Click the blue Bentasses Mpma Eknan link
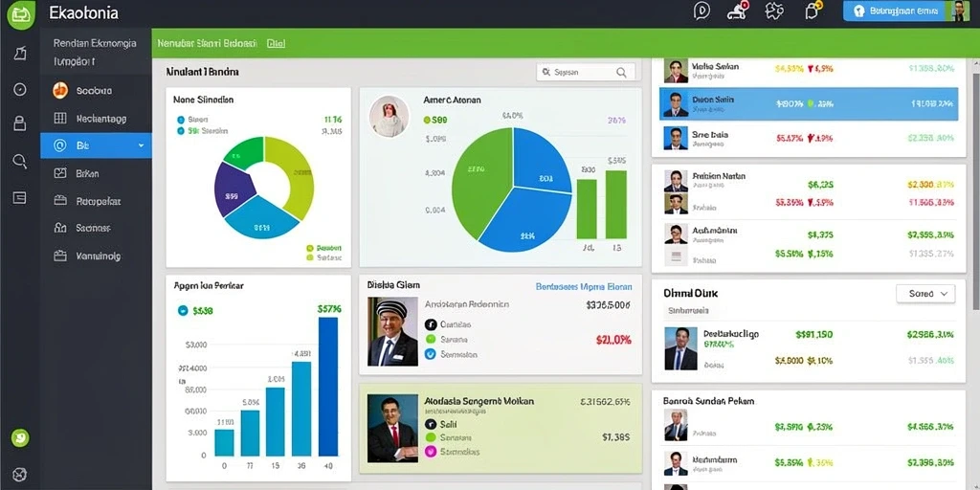This screenshot has width=980, height=490. tap(584, 287)
